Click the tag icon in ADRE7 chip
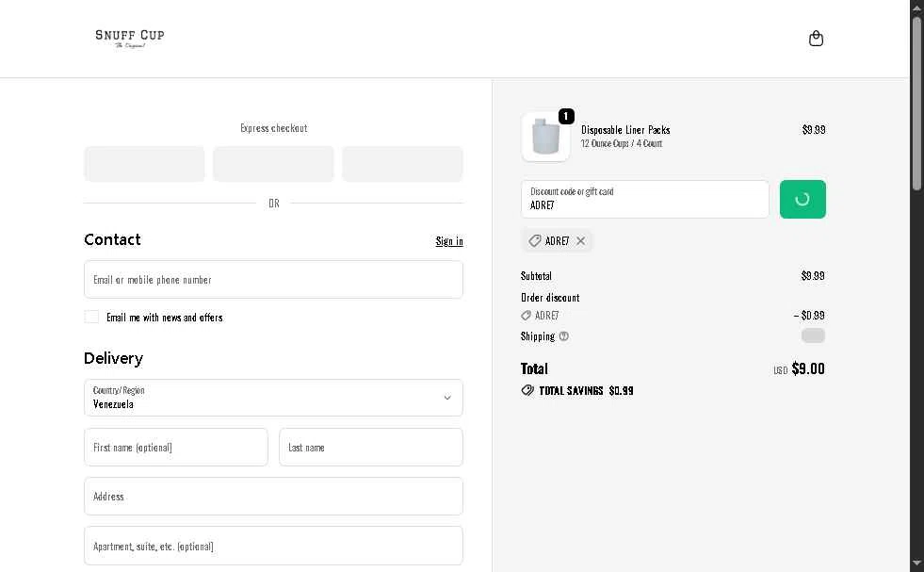Viewport: 924px width, 572px height. pyautogui.click(x=534, y=240)
